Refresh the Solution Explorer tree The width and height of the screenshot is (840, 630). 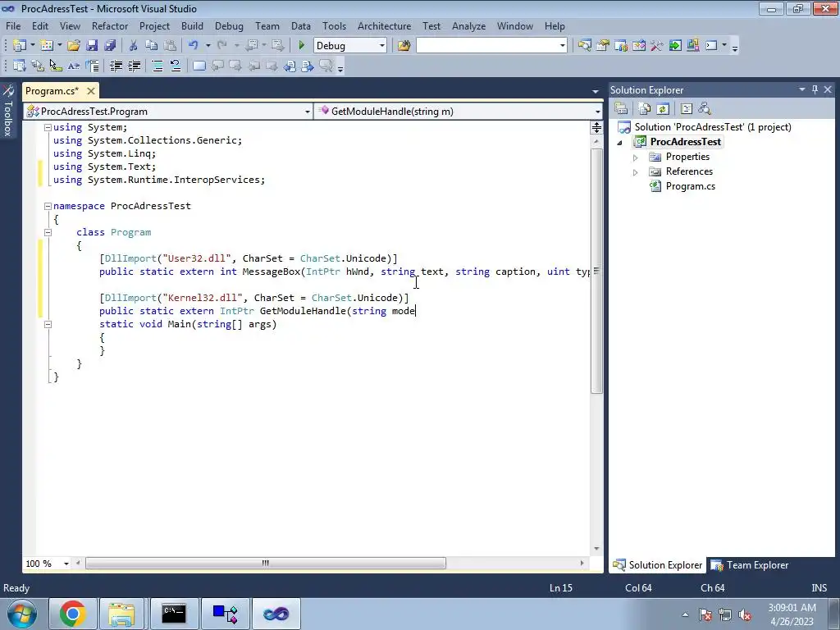tap(663, 109)
